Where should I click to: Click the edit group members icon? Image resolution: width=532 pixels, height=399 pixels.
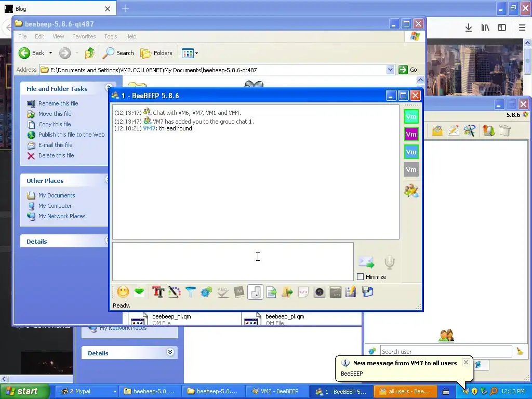point(411,191)
